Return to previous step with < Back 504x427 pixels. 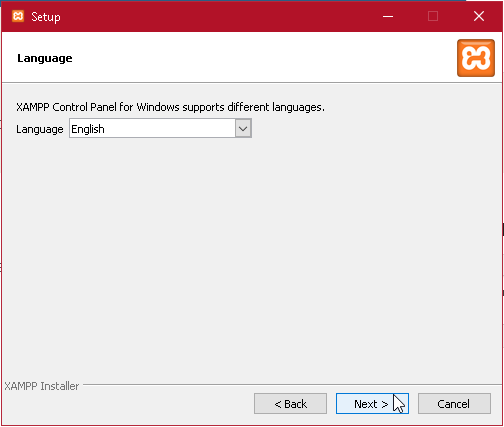tap(290, 404)
